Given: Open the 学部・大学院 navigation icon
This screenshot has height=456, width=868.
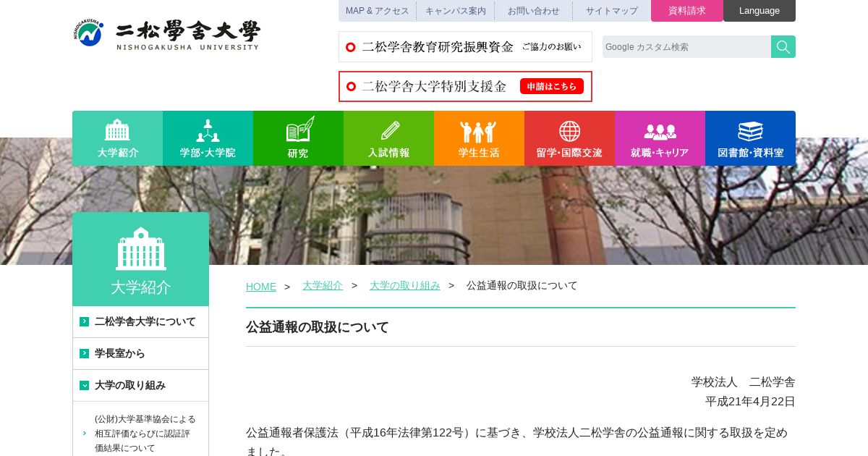Looking at the screenshot, I should point(208,138).
